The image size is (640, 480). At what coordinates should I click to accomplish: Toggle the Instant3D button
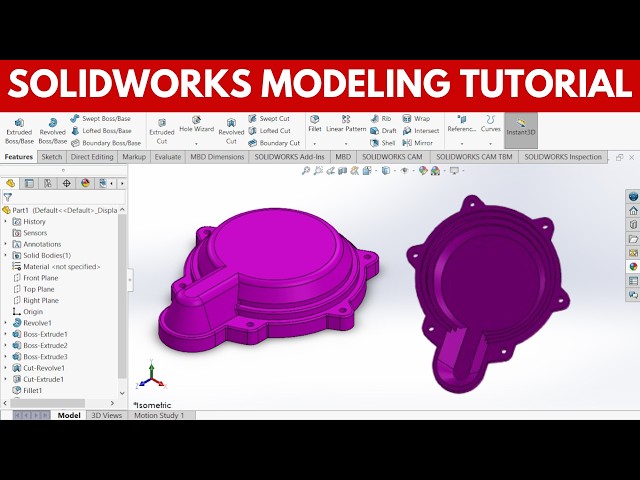(x=521, y=130)
